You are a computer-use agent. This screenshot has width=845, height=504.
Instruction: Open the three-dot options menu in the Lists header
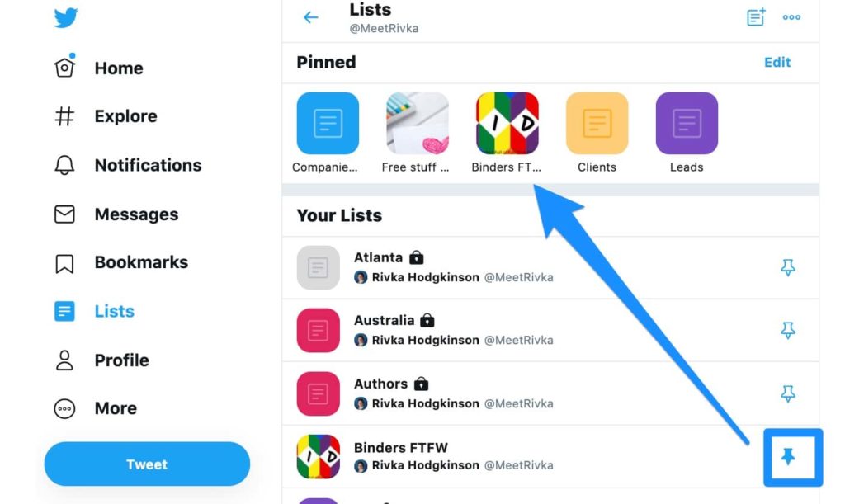791,17
